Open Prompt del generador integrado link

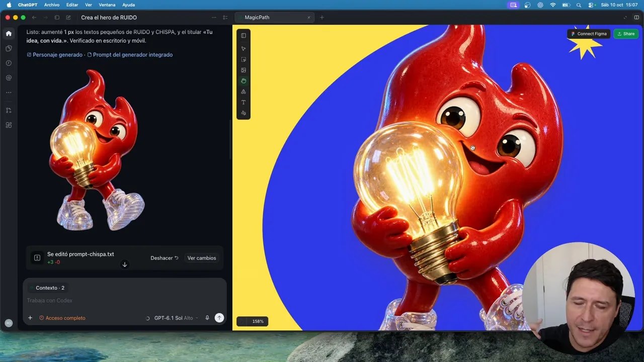point(130,55)
